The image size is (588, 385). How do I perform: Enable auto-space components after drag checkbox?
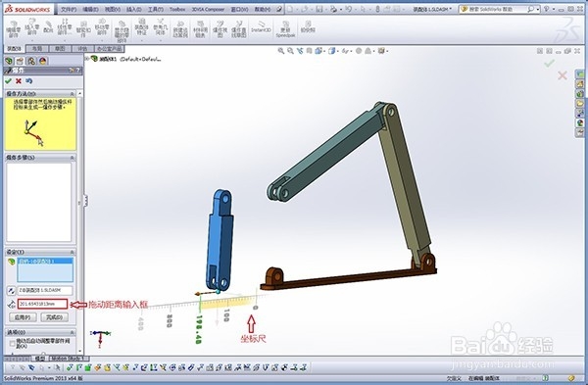[x=13, y=343]
